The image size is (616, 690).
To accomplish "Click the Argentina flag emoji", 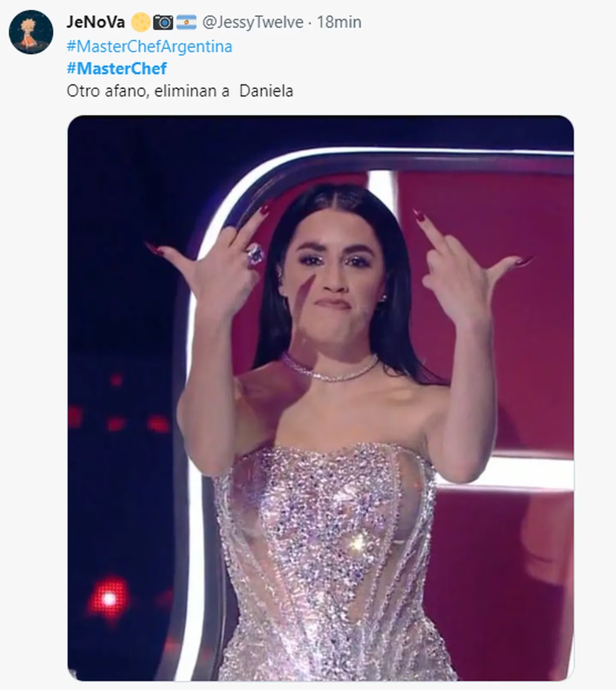I will click(x=186, y=23).
